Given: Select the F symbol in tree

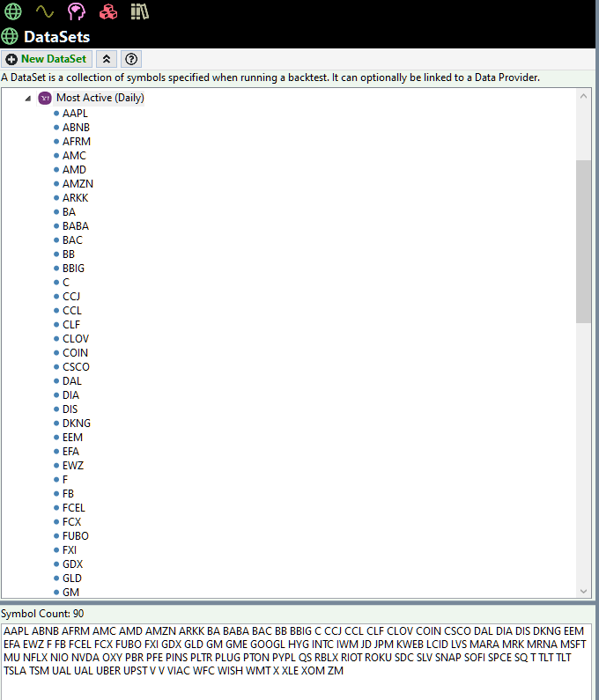Looking at the screenshot, I should (65, 480).
